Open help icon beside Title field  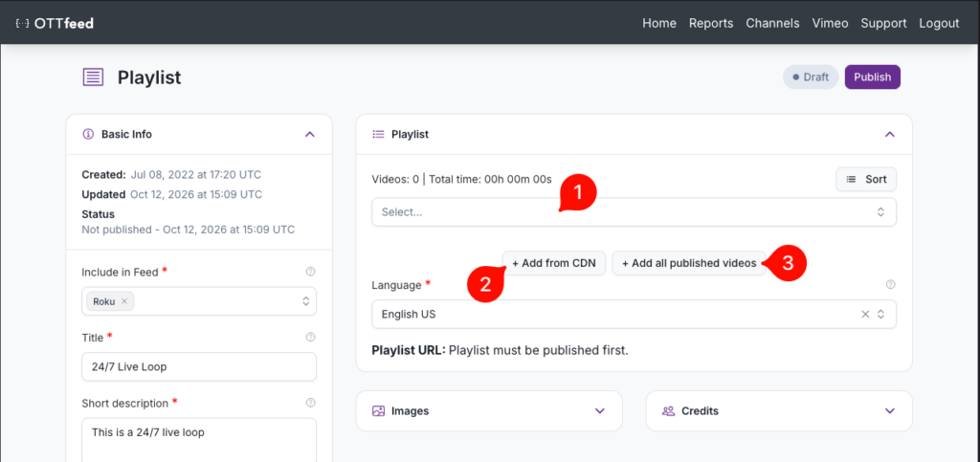pos(311,337)
